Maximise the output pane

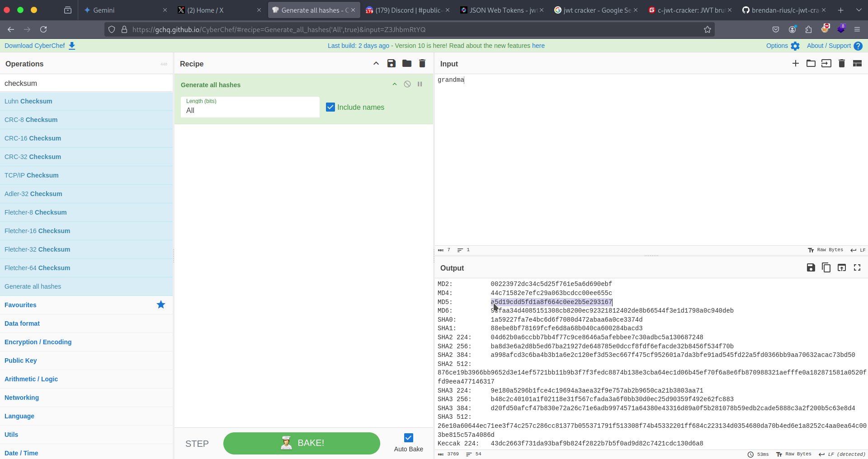pos(857,268)
